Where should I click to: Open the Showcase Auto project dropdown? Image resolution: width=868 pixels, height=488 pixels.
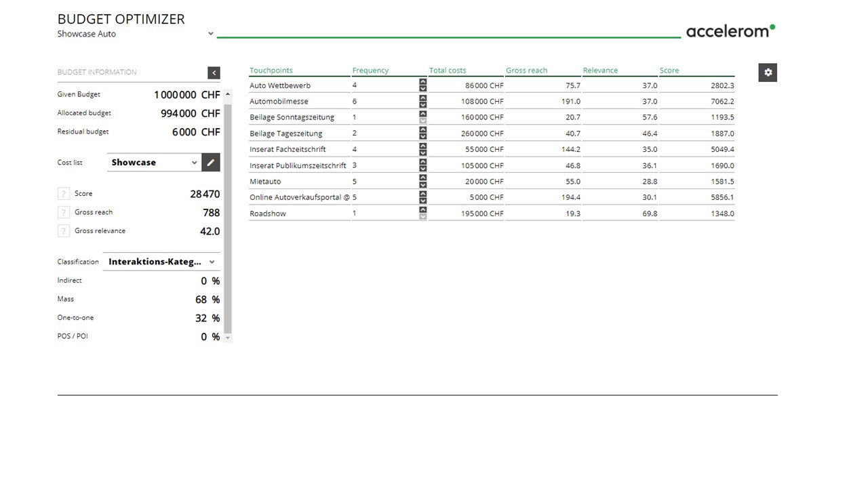pos(211,34)
